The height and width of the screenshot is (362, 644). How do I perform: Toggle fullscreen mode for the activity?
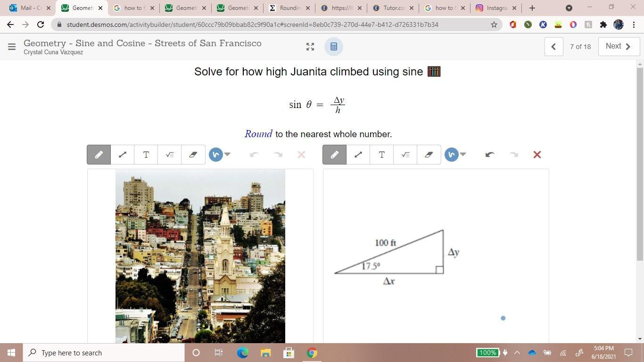[310, 47]
